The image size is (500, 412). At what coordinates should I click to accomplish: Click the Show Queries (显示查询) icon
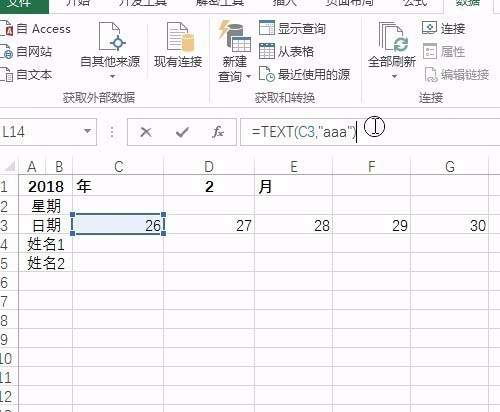click(267, 28)
